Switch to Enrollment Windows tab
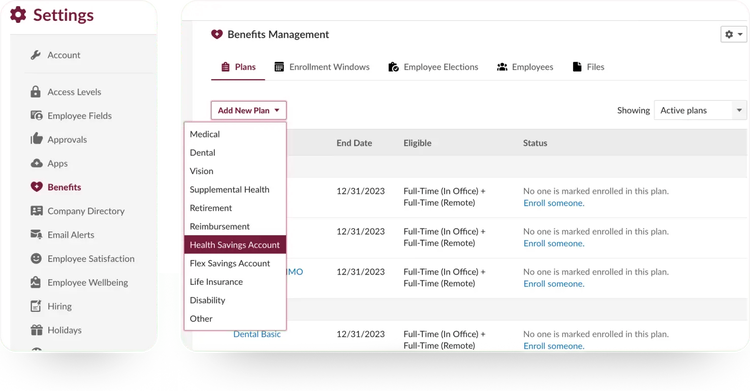The height and width of the screenshot is (391, 750). point(322,67)
